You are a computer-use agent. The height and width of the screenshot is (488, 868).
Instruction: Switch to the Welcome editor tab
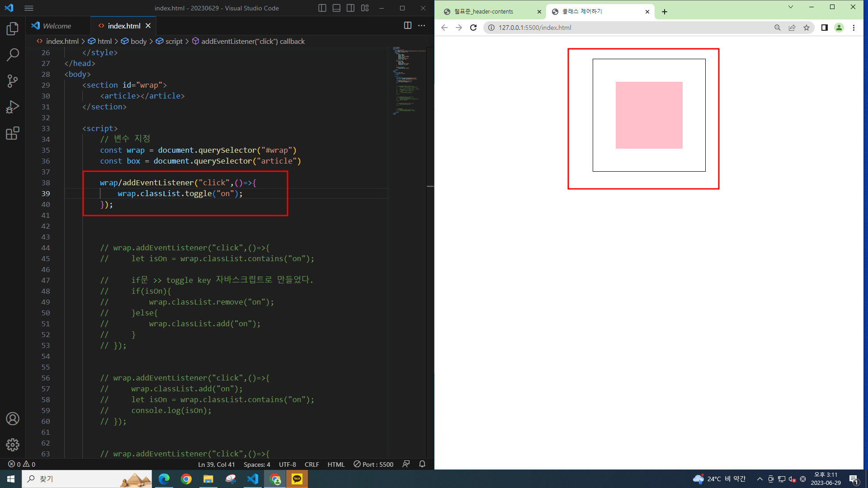point(57,26)
